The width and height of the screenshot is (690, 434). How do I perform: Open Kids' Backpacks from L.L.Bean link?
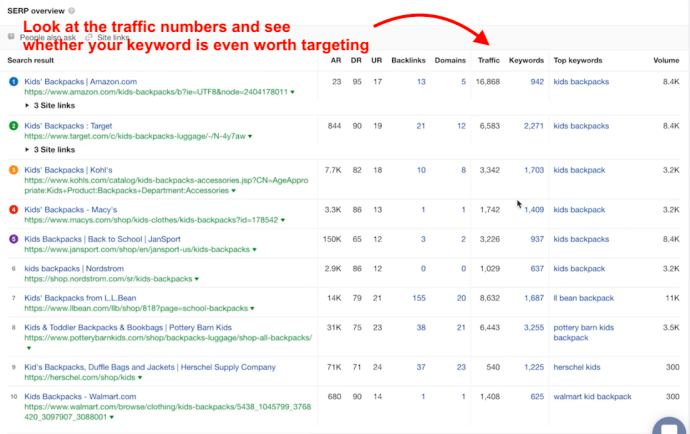point(80,298)
